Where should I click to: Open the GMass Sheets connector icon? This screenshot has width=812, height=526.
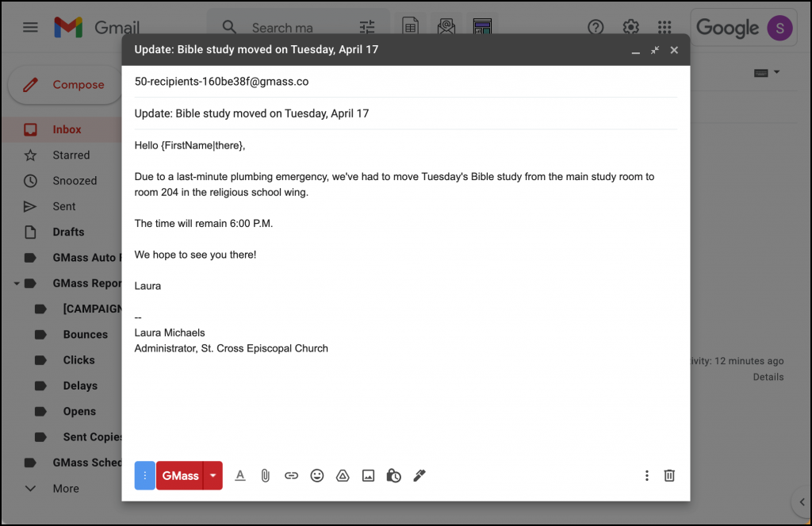(x=410, y=26)
